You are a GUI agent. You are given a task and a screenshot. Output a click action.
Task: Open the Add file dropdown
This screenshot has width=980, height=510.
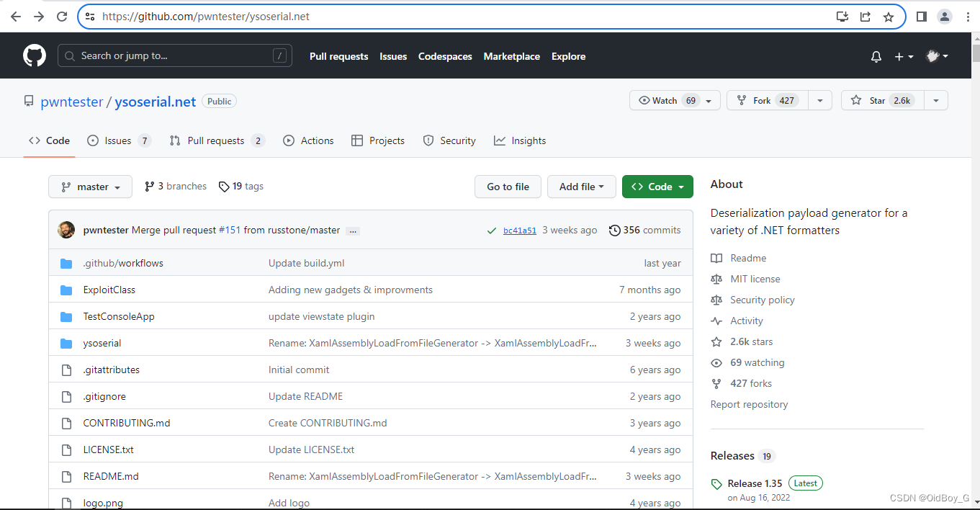[582, 187]
